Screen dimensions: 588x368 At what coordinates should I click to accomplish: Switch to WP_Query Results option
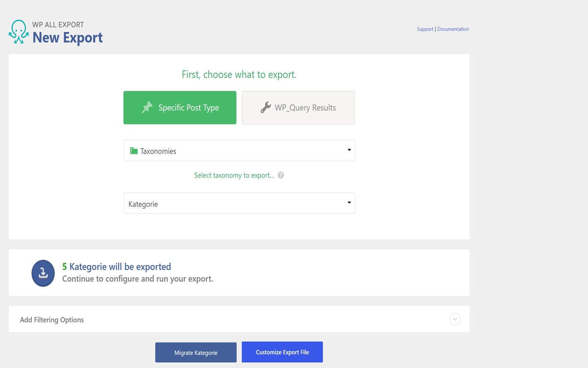click(x=298, y=107)
